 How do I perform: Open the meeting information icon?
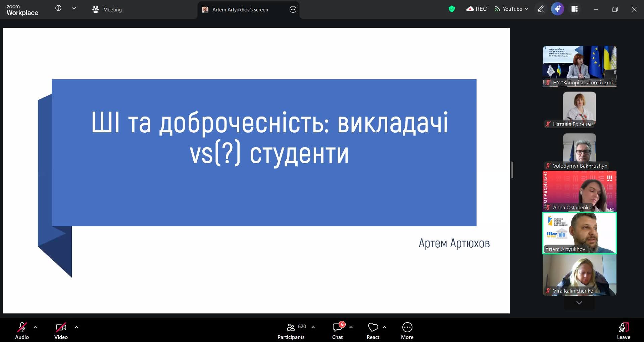(58, 8)
